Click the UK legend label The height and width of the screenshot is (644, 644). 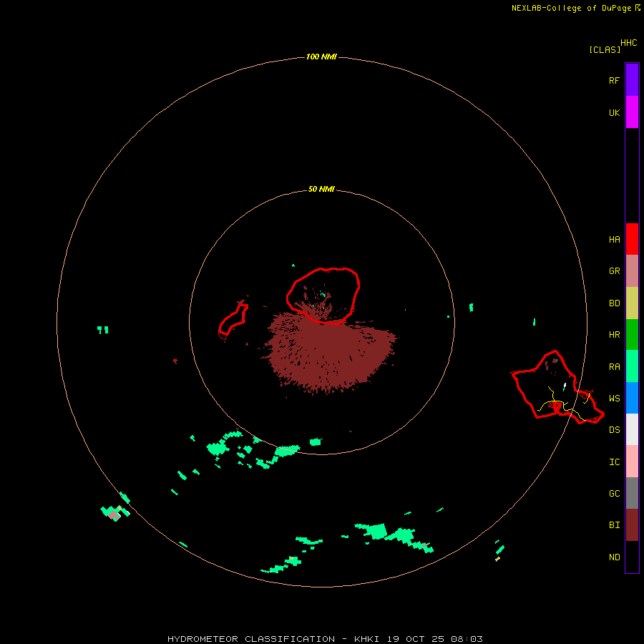[x=615, y=113]
